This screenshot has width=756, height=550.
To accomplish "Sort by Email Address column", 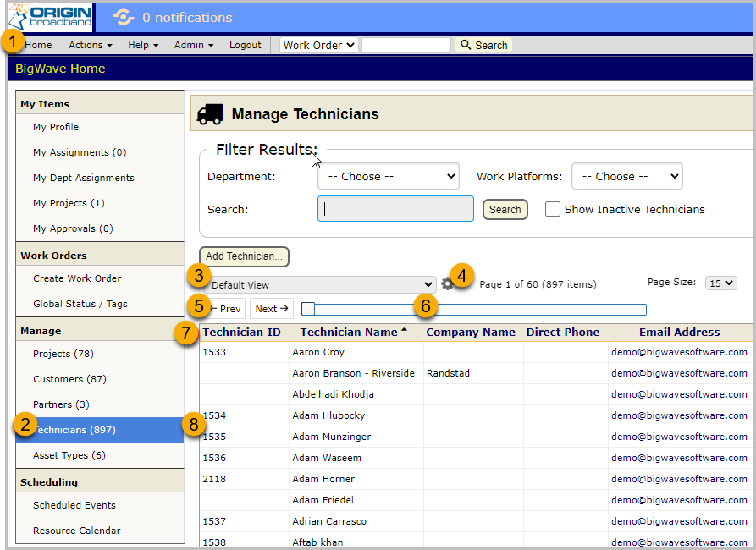I will click(679, 333).
